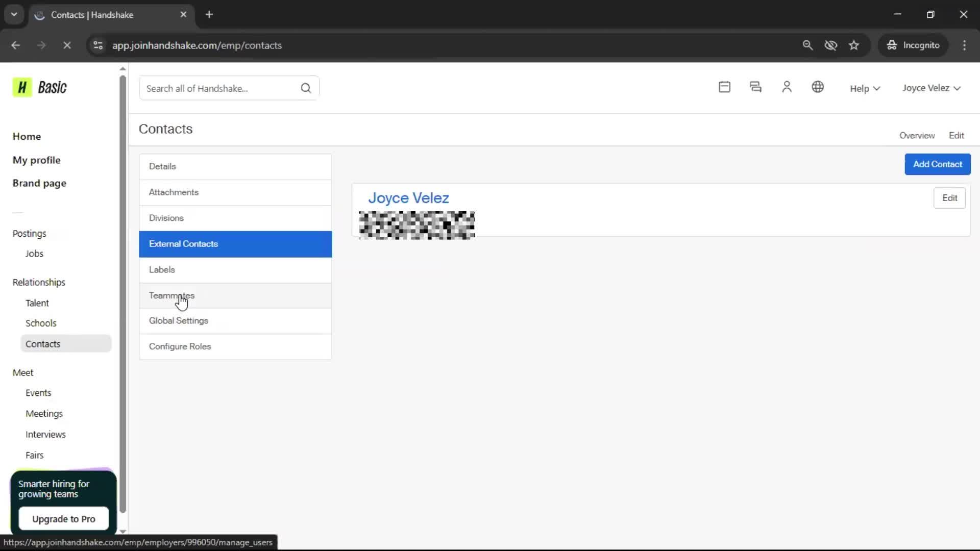Open the tab search dropdown arrow

[14, 15]
